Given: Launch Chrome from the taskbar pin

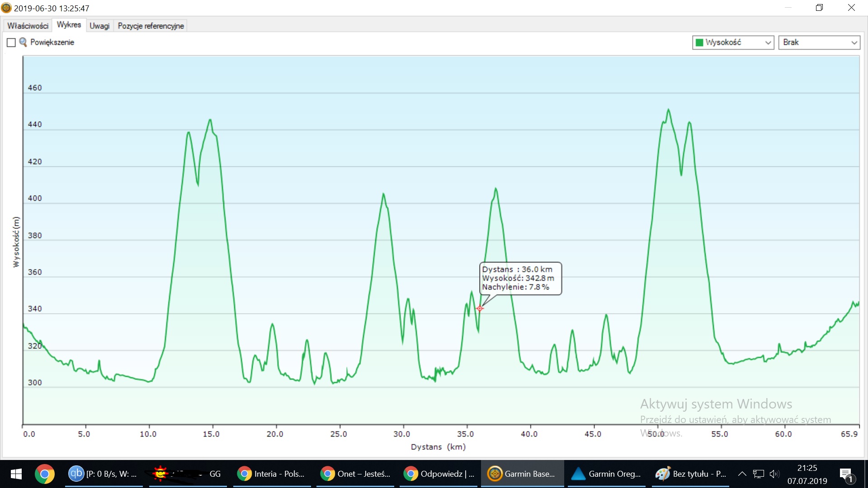Looking at the screenshot, I should (x=44, y=474).
